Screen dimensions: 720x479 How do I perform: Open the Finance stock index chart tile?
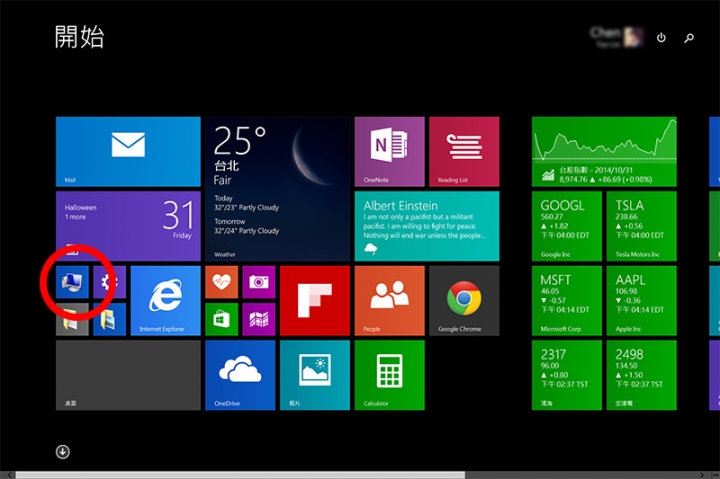click(604, 152)
